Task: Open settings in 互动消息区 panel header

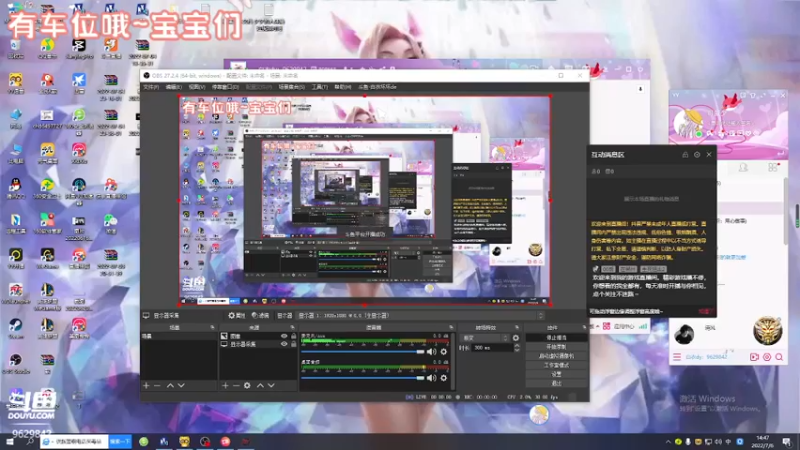Action: (697, 155)
